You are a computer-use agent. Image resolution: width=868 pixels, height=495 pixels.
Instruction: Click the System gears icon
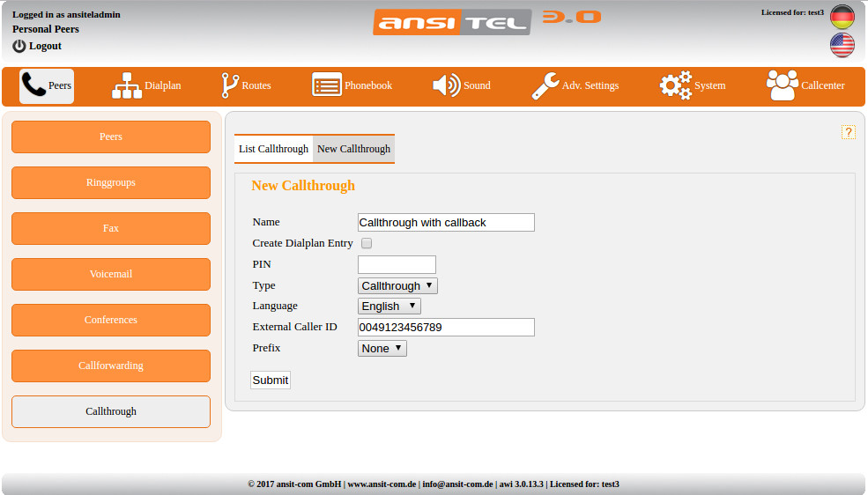[x=676, y=85]
